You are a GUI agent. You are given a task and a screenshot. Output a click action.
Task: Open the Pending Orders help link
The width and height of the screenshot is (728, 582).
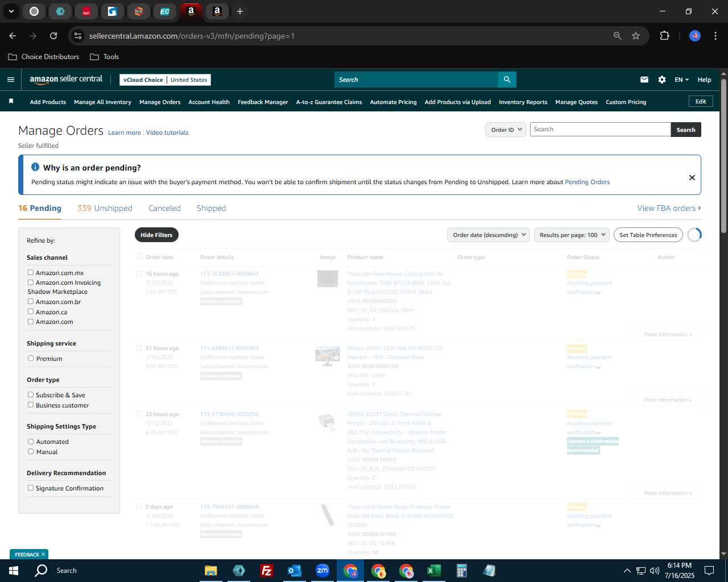tap(587, 182)
